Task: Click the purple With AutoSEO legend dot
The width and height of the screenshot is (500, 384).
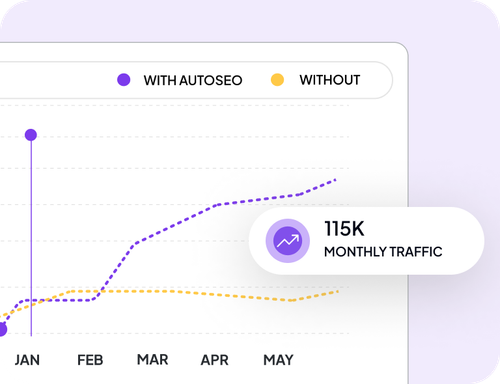Action: 124,80
